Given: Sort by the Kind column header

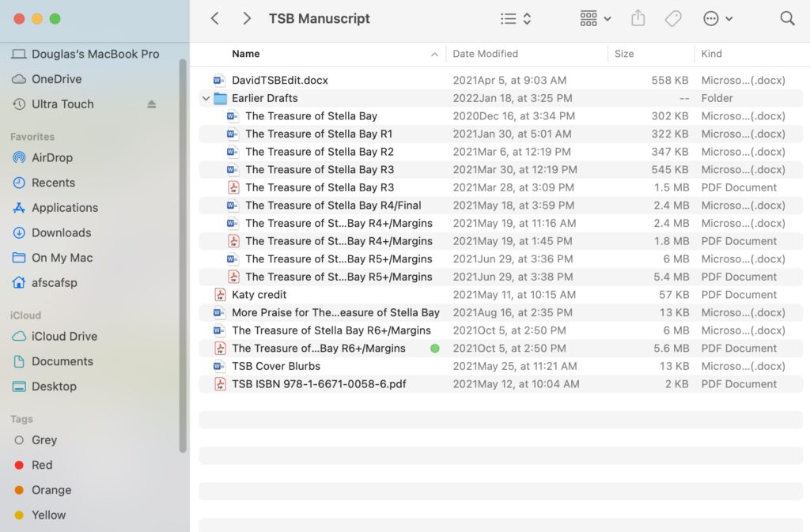Looking at the screenshot, I should click(711, 54).
